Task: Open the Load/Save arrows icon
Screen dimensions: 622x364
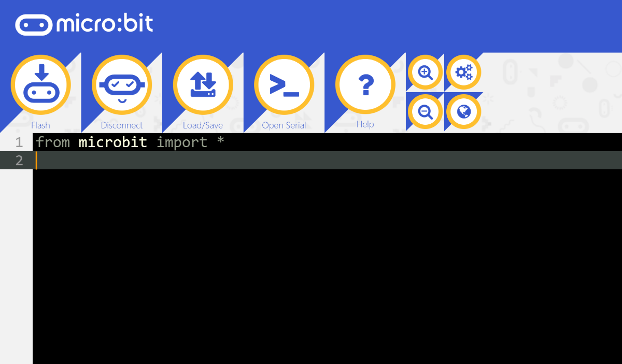Action: 203,84
